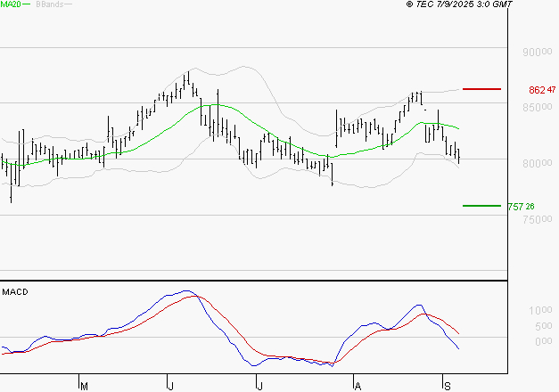Click the A month marker on time axis
Viewport: 559px width, 392px height.
[x=358, y=387]
